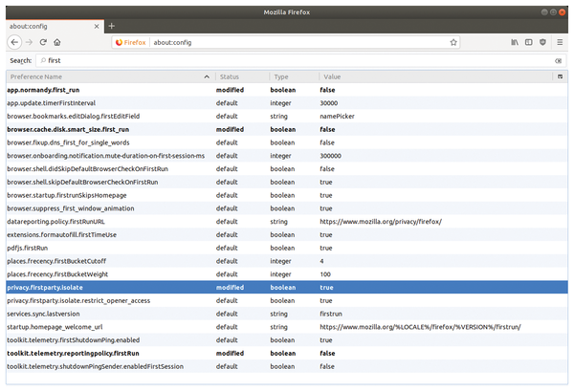
Task: Show sidebars using the sidebar icon
Action: tap(529, 42)
